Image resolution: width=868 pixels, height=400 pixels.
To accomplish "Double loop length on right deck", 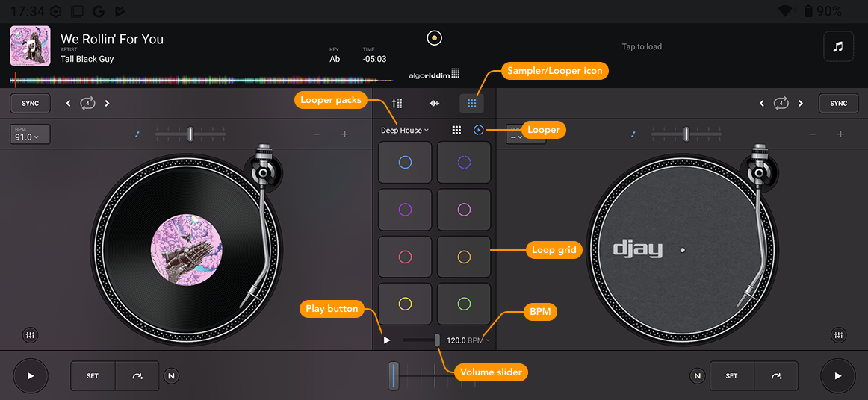I will click(x=801, y=104).
